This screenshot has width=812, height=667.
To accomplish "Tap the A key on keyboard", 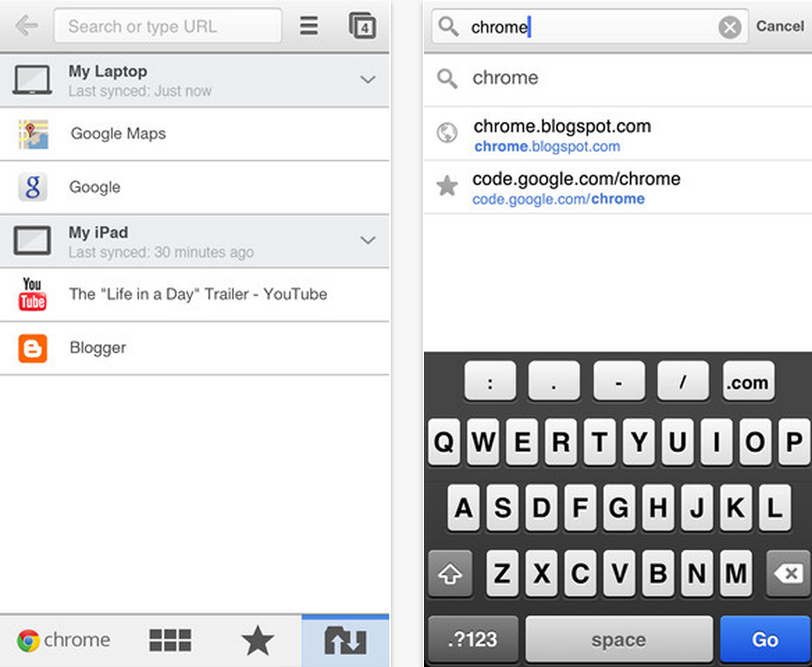I will [464, 508].
